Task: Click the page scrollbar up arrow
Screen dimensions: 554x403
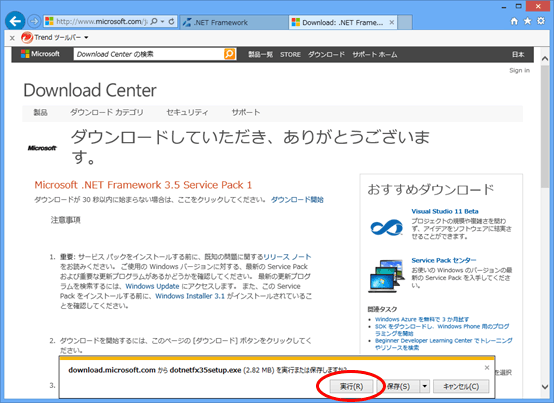Action: tap(545, 59)
